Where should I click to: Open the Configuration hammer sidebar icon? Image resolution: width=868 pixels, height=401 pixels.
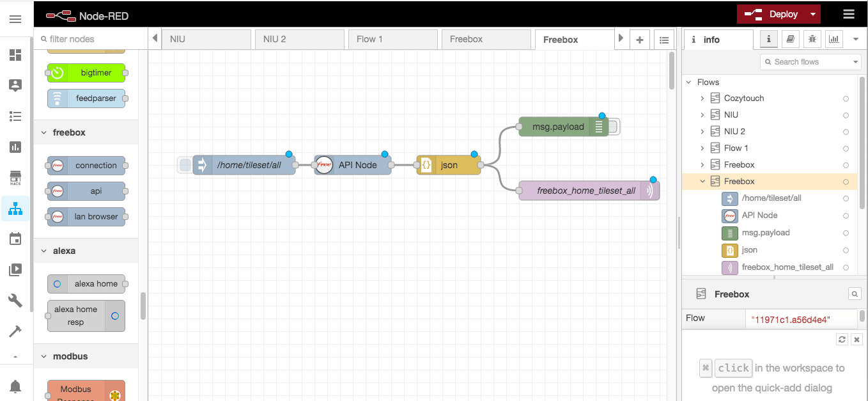pyautogui.click(x=15, y=331)
